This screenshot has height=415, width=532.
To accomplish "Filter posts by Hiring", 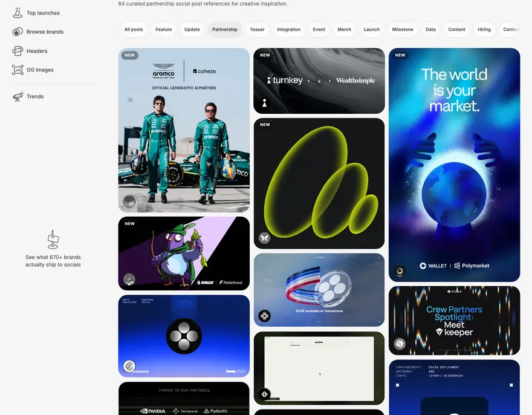I will click(484, 30).
